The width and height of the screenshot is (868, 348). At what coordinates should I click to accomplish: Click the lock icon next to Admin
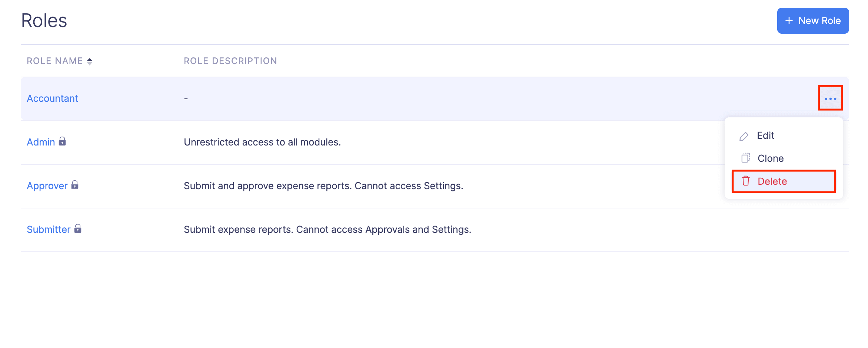pyautogui.click(x=62, y=141)
